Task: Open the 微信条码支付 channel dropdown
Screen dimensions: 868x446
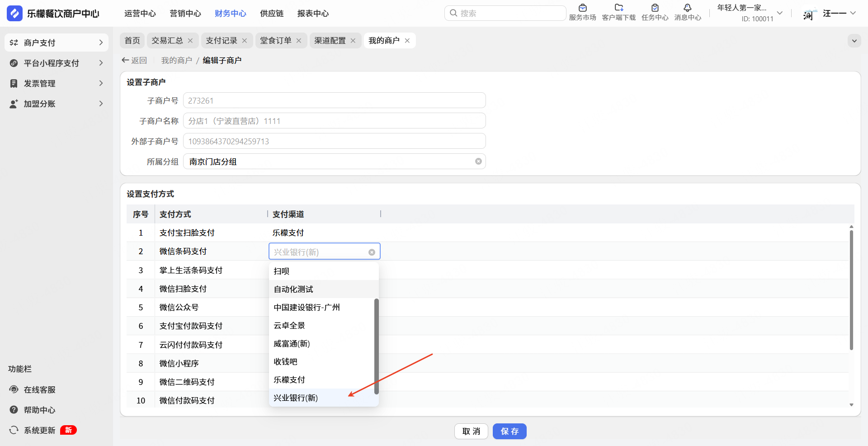Action: 324,251
